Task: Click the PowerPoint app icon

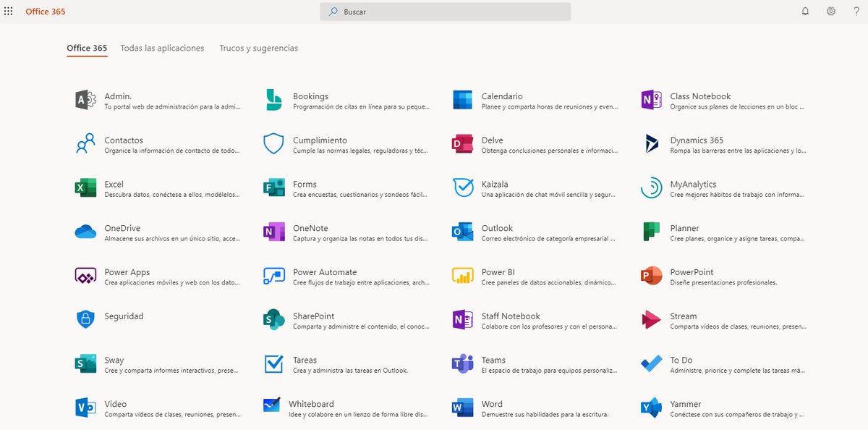Action: tap(651, 277)
